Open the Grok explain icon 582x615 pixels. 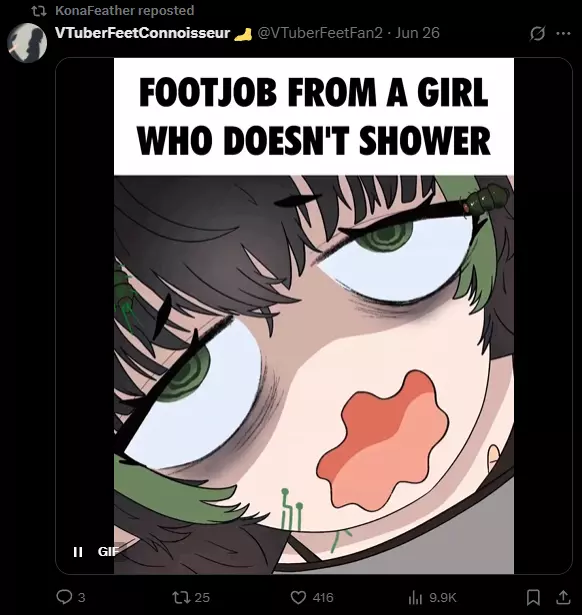click(537, 33)
